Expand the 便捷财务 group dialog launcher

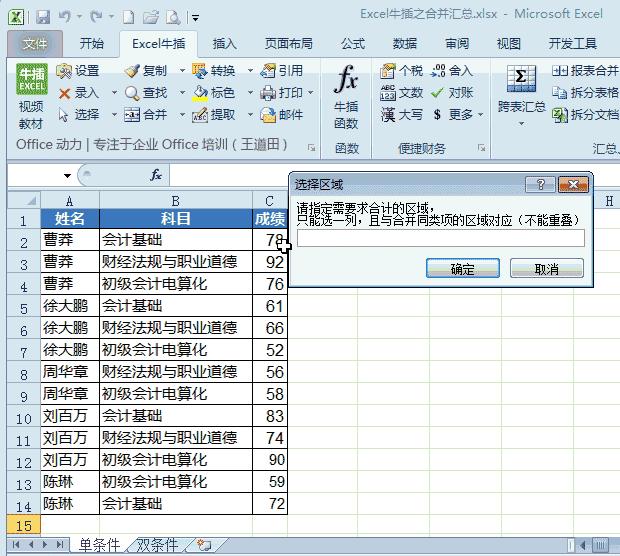[x=481, y=148]
